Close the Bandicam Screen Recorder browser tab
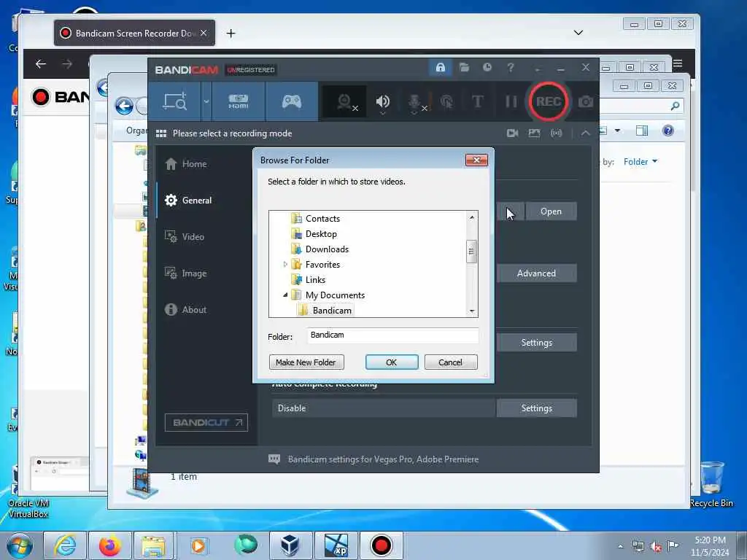747x560 pixels. (204, 33)
